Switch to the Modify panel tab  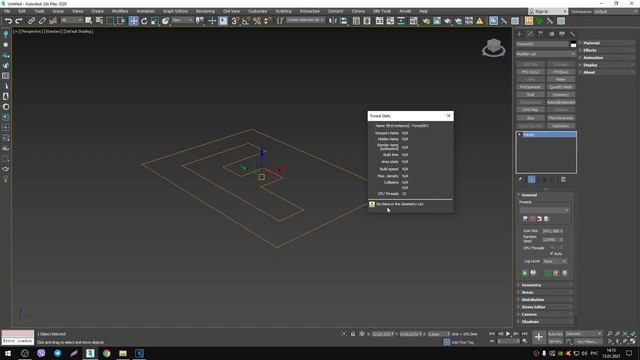[x=530, y=34]
